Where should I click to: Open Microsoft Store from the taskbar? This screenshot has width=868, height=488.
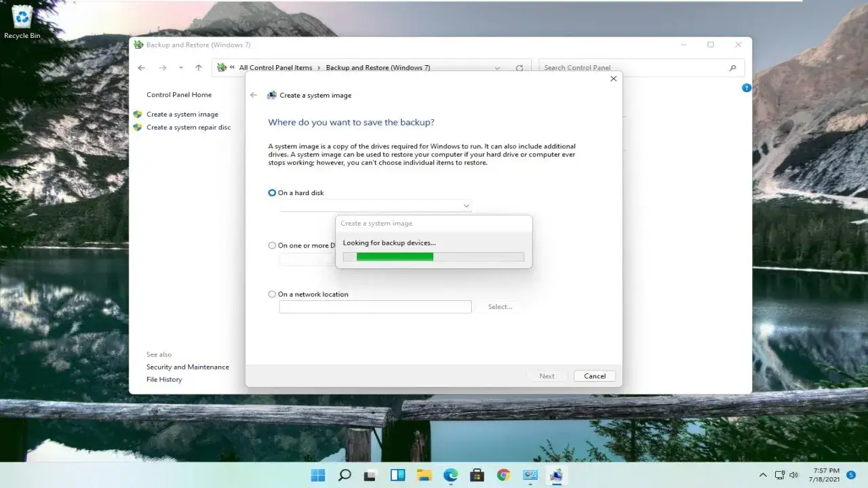(x=477, y=475)
